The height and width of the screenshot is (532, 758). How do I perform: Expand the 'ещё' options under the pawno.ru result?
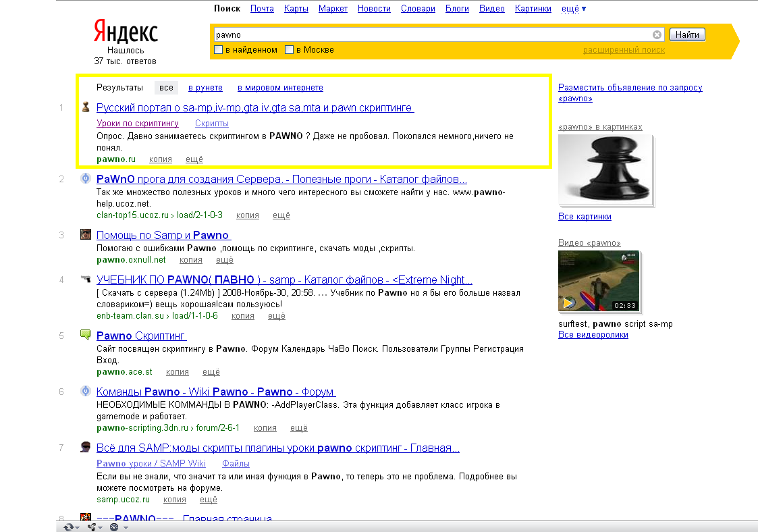pos(194,159)
